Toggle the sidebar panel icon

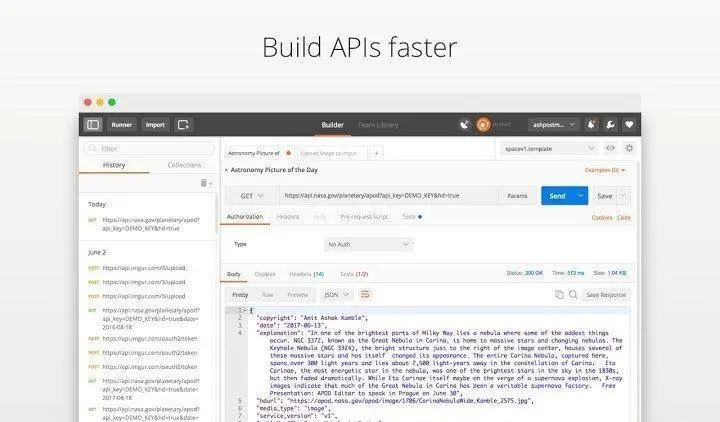pyautogui.click(x=93, y=124)
